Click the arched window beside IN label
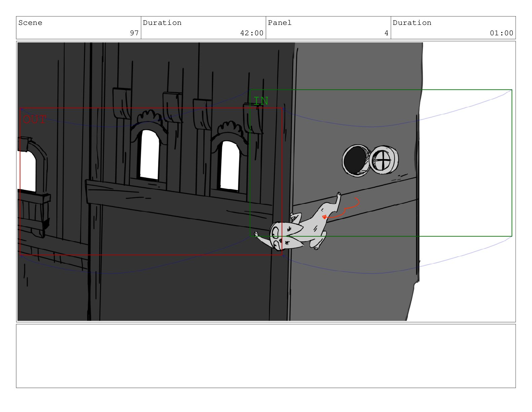This screenshot has height=412, width=532. tap(230, 166)
